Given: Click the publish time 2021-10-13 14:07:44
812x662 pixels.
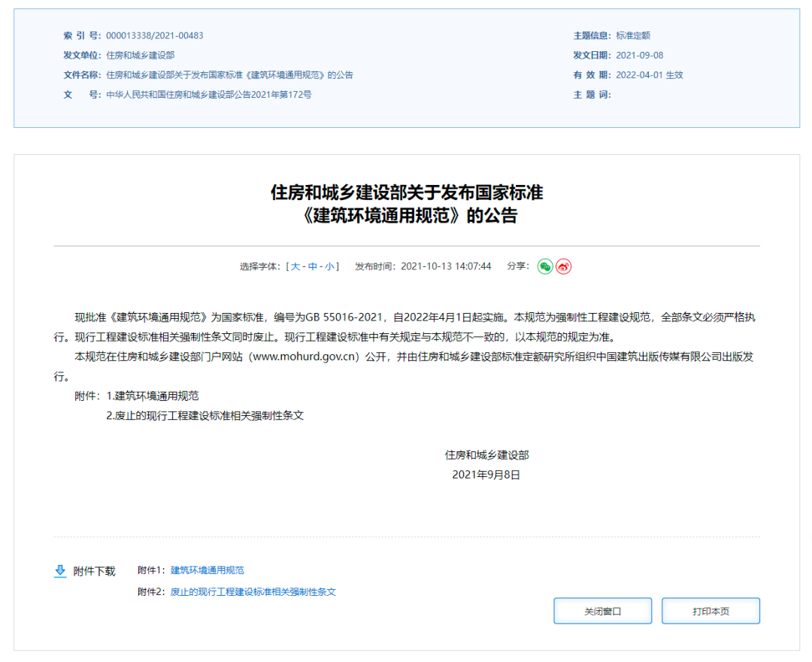Looking at the screenshot, I should (445, 266).
